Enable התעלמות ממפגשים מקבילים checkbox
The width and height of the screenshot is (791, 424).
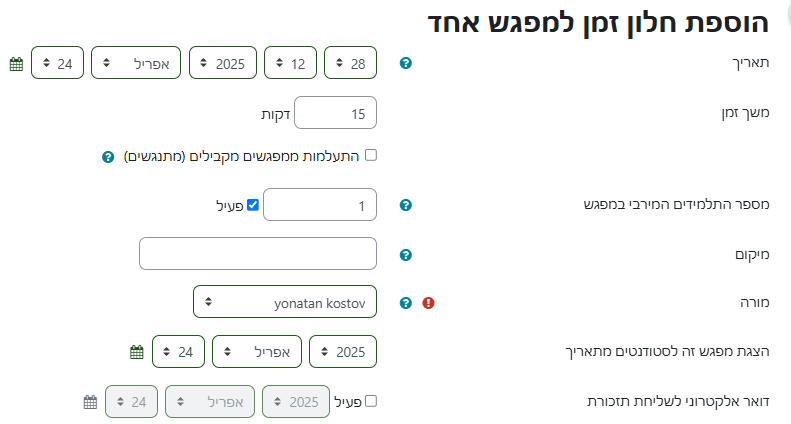[x=371, y=155]
